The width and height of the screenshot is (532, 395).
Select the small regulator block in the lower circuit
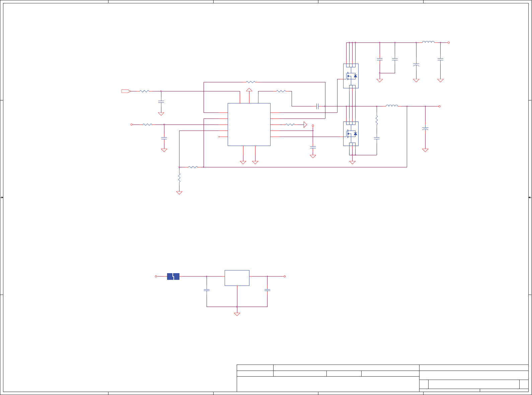click(237, 278)
